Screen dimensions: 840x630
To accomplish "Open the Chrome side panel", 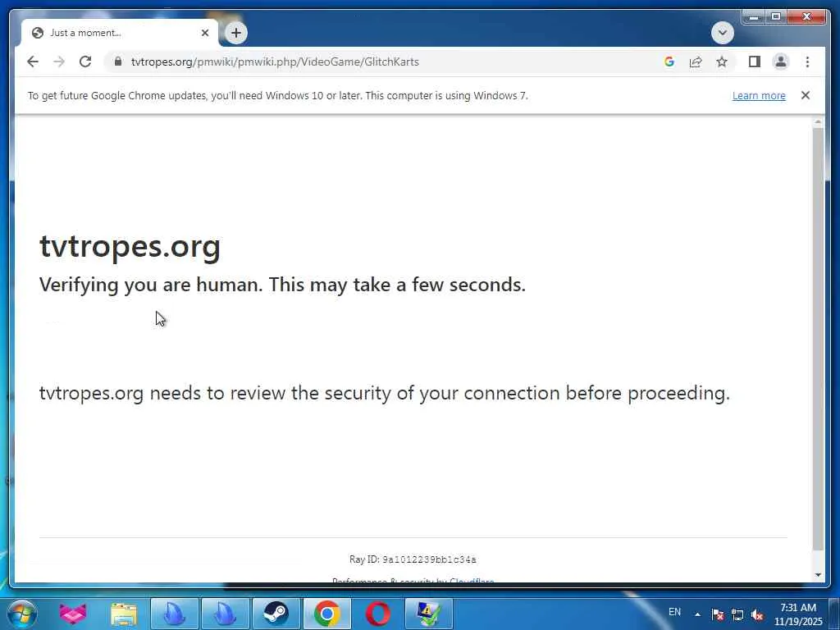I will pos(755,62).
